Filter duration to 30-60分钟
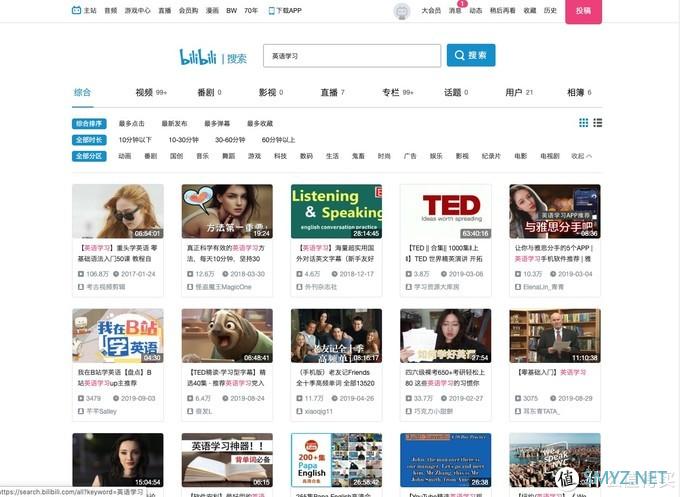This screenshot has width=680, height=497. coord(230,140)
